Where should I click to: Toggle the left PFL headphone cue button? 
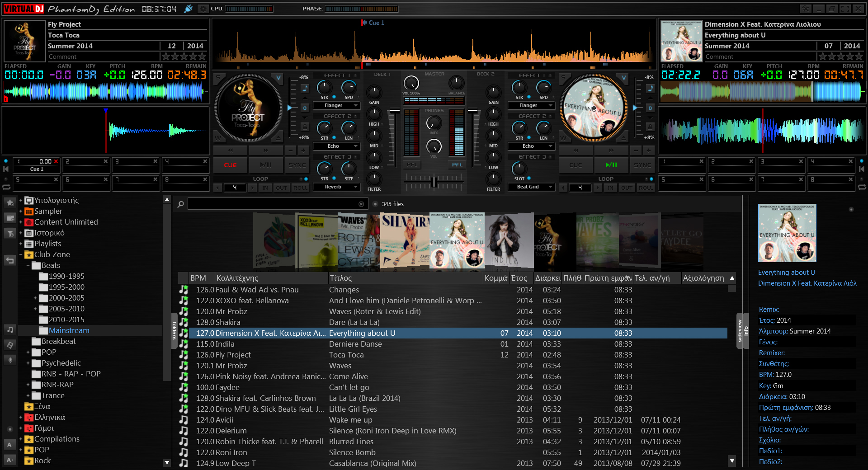[x=412, y=165]
